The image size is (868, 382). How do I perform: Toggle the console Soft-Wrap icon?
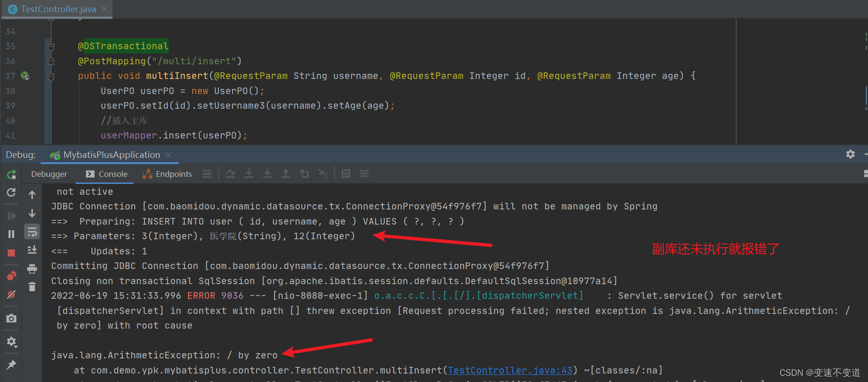click(32, 232)
